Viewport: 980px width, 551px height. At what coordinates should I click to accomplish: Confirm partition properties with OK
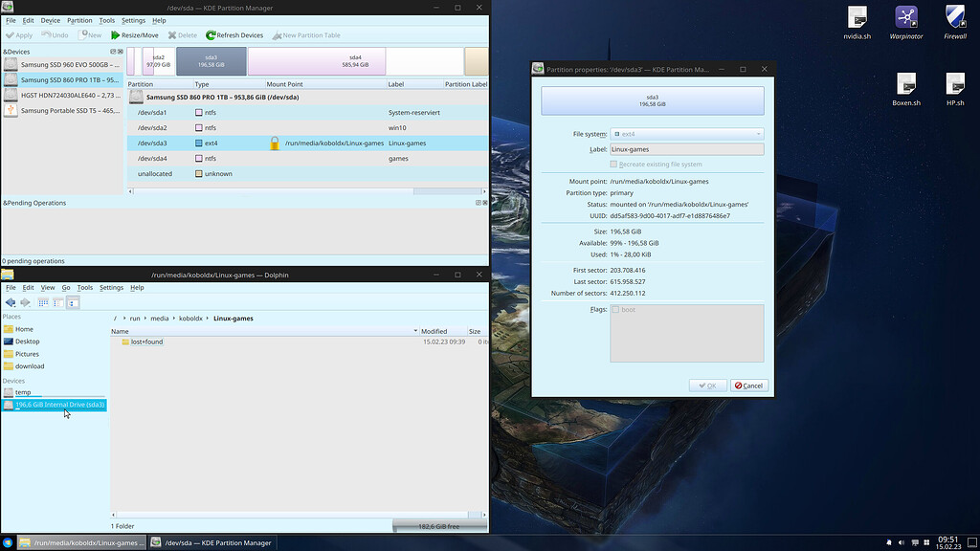tap(707, 385)
